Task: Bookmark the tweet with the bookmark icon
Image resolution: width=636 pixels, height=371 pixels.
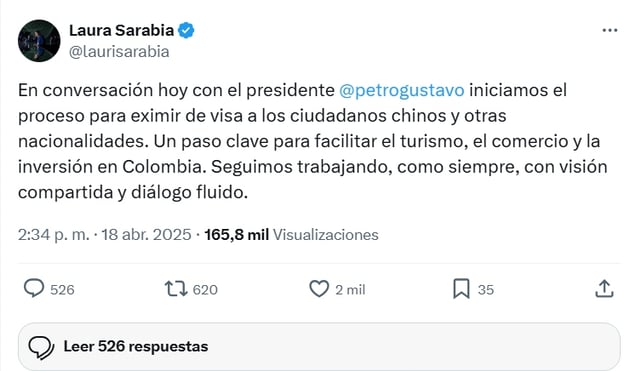Action: pyautogui.click(x=461, y=289)
